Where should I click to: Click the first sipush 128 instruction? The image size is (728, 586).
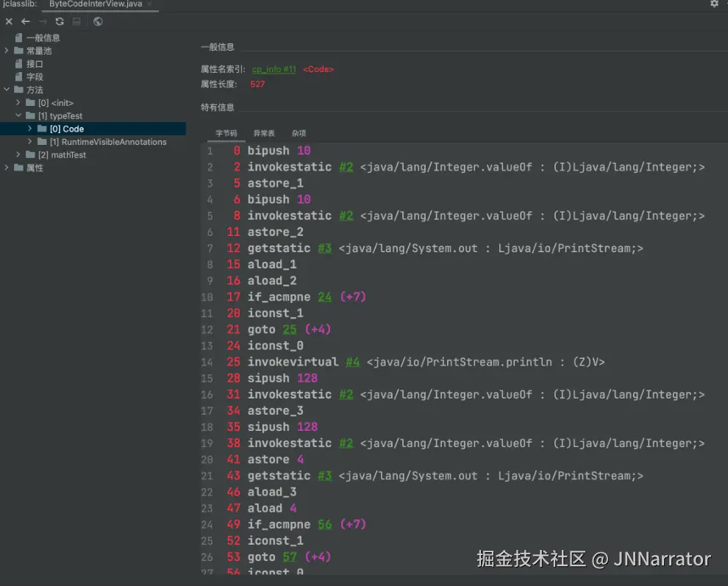[283, 378]
